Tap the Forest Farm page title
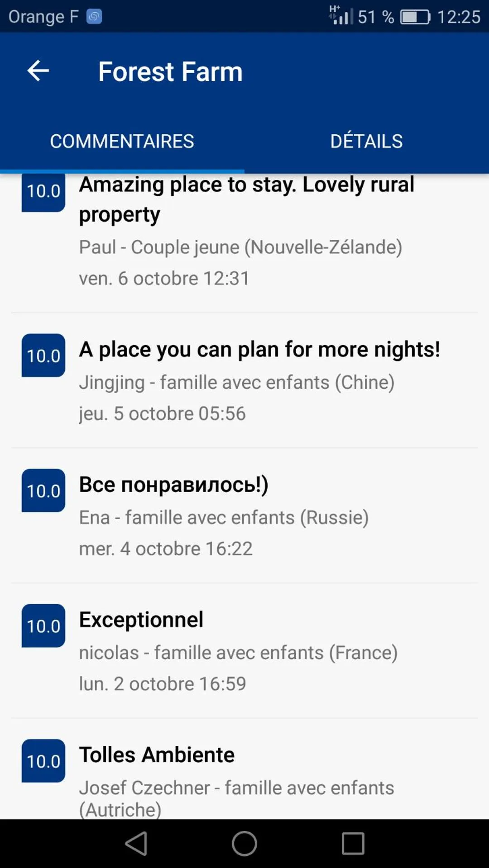 click(170, 71)
